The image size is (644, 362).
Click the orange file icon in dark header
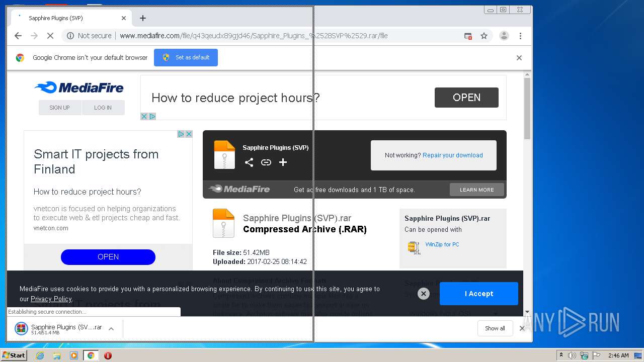coord(224,154)
